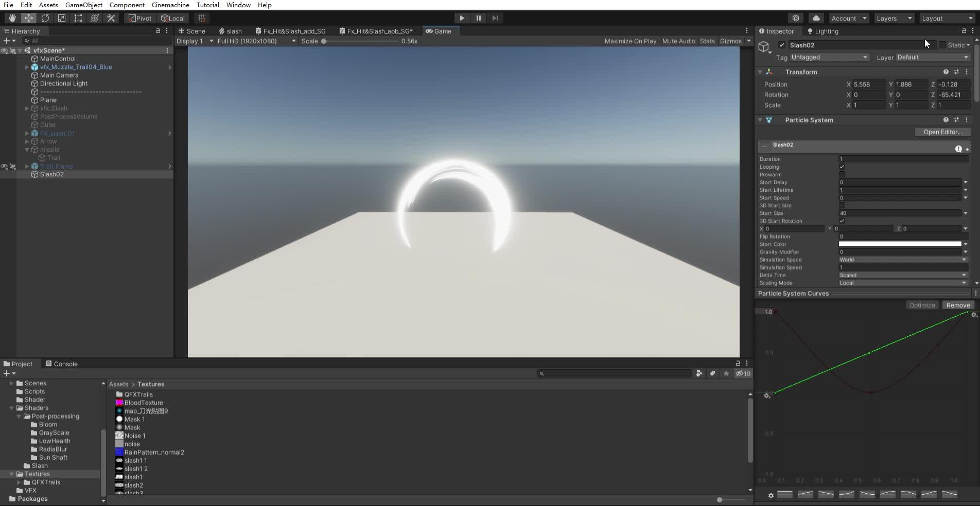
Task: Select the Rect transform tool
Action: coord(78,18)
